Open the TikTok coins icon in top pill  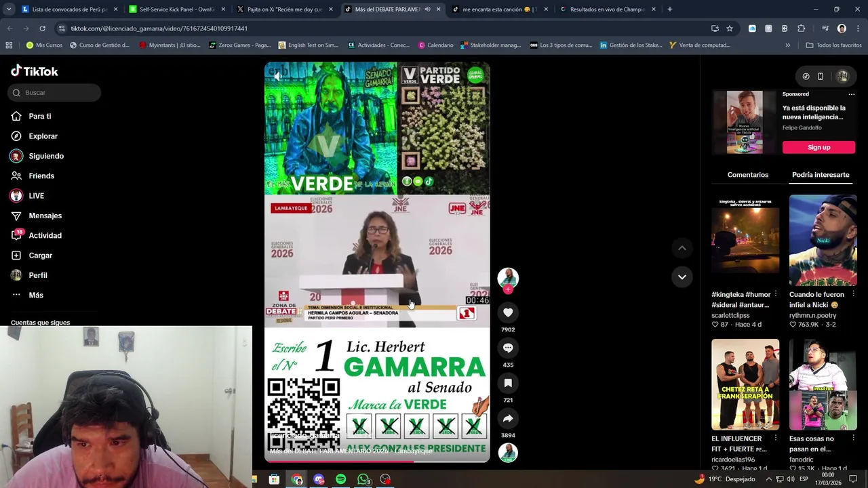point(806,77)
